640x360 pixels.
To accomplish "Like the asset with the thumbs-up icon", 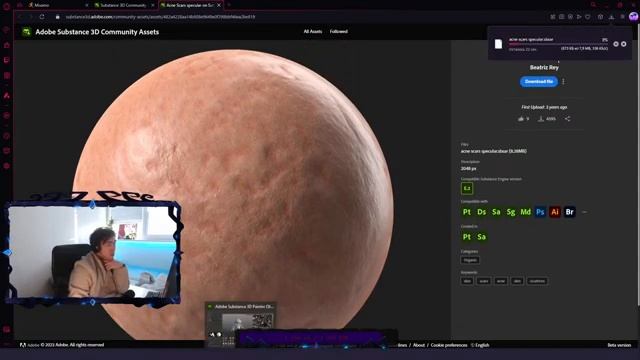I will tap(521, 119).
